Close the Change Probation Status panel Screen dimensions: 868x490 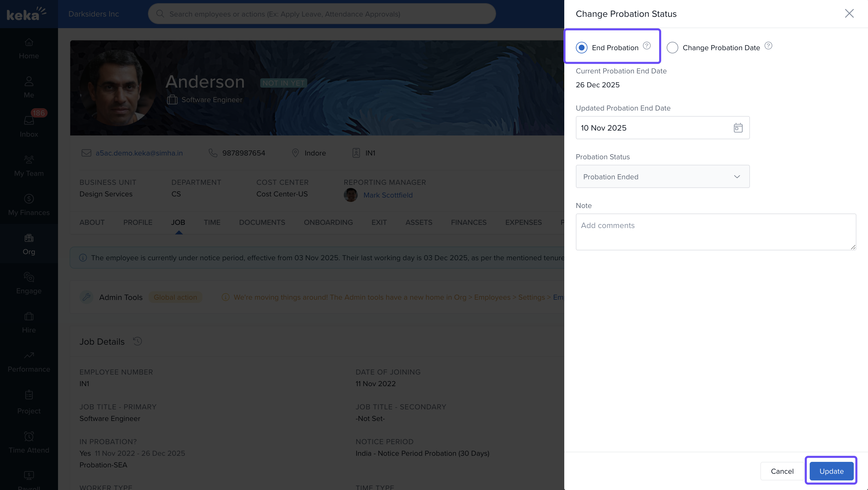click(849, 13)
